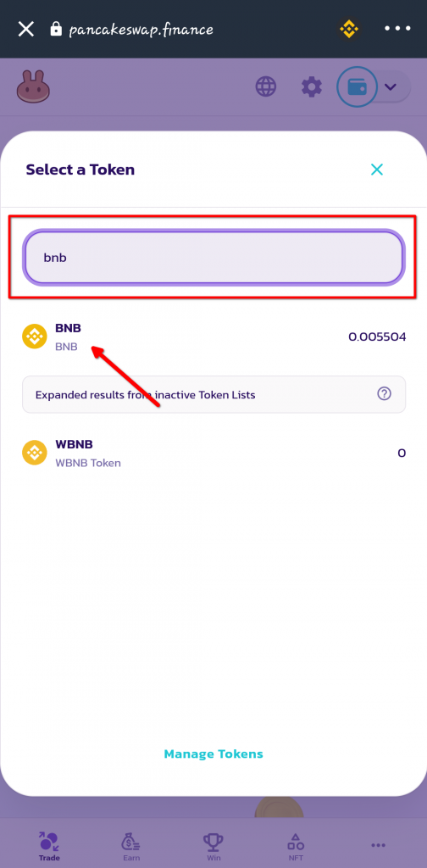Screen dimensions: 427x868
Task: Open language selection globe icon
Action: click(x=266, y=87)
